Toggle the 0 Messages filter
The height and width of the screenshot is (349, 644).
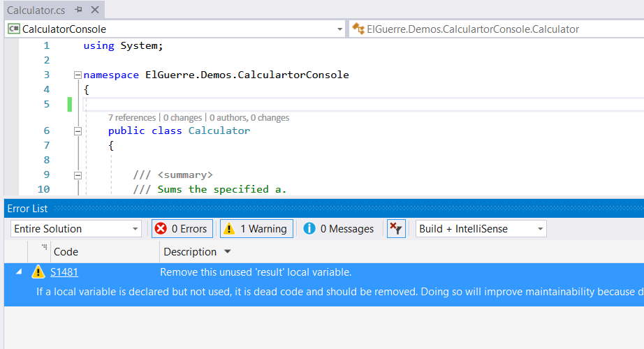click(338, 229)
